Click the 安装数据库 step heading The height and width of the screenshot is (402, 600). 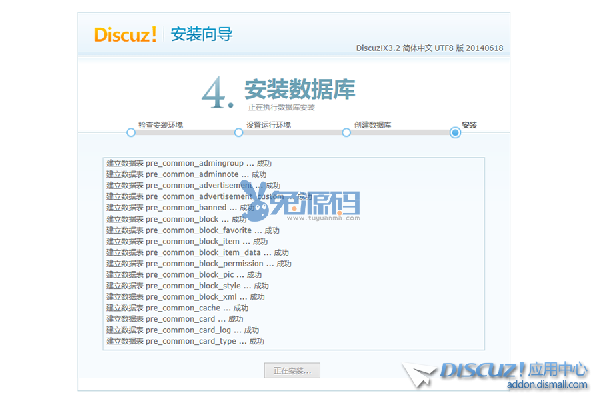pyautogui.click(x=300, y=90)
